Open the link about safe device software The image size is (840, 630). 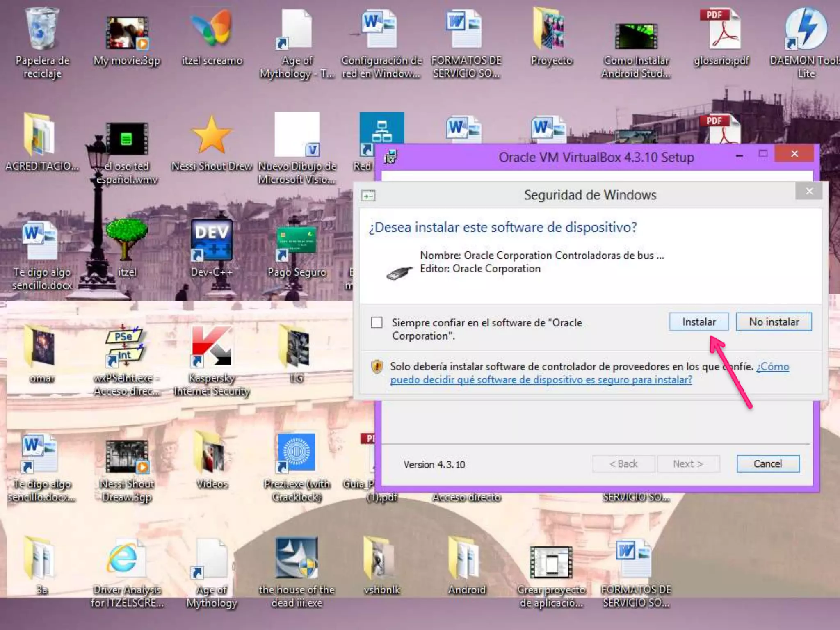(x=541, y=380)
